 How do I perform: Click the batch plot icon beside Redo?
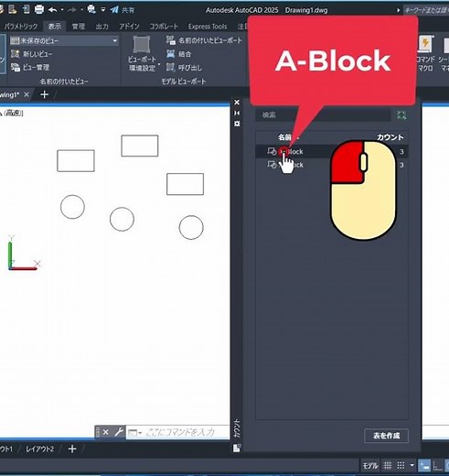click(91, 9)
